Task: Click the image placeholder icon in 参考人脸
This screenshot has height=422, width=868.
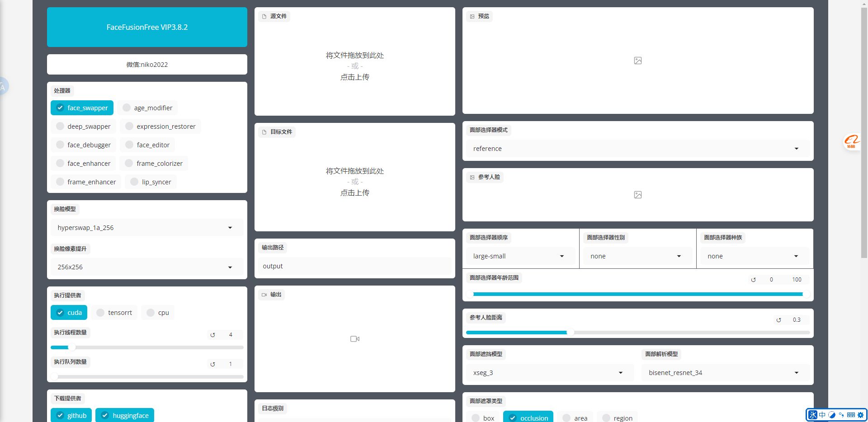Action: click(638, 195)
